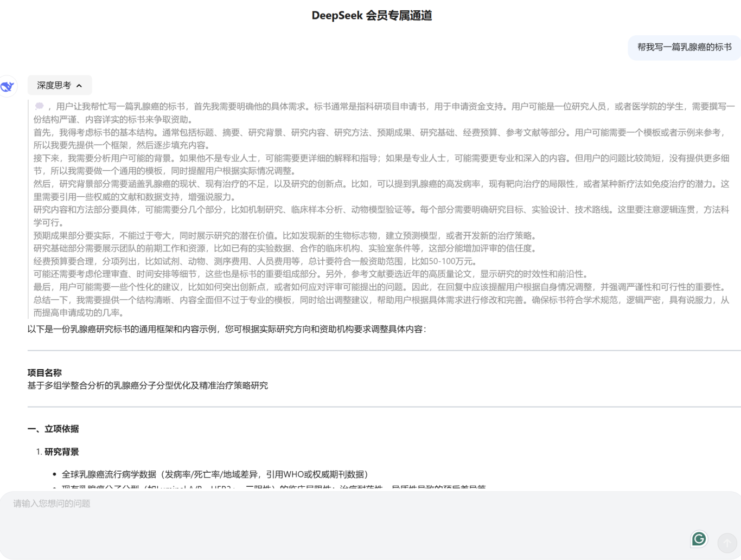
Task: Click reasoning line starting 预期成果部分要实际
Action: [x=286, y=235]
